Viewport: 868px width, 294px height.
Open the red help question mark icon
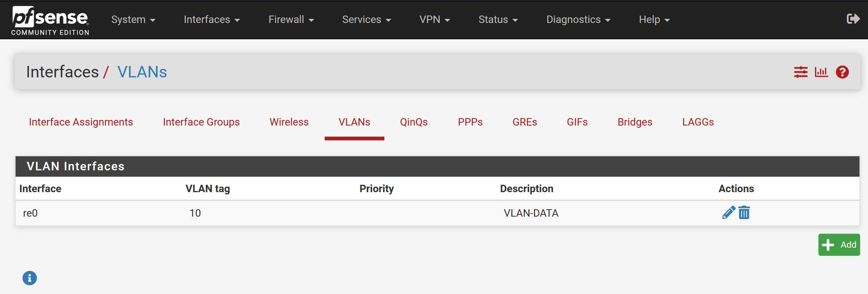pyautogui.click(x=842, y=72)
